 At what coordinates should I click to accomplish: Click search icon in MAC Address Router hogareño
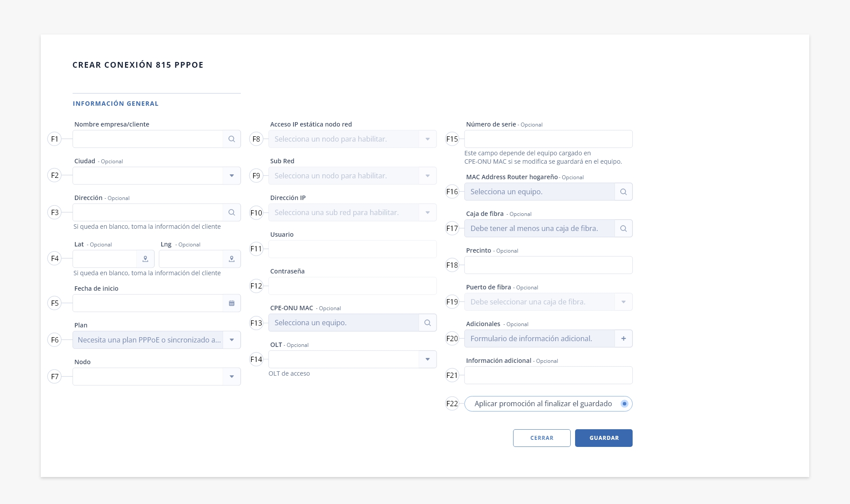click(623, 192)
